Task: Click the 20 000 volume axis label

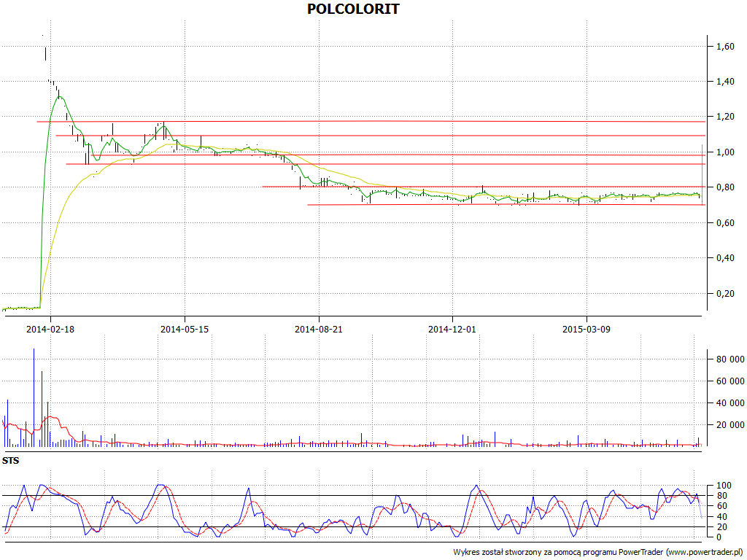Action: click(730, 425)
